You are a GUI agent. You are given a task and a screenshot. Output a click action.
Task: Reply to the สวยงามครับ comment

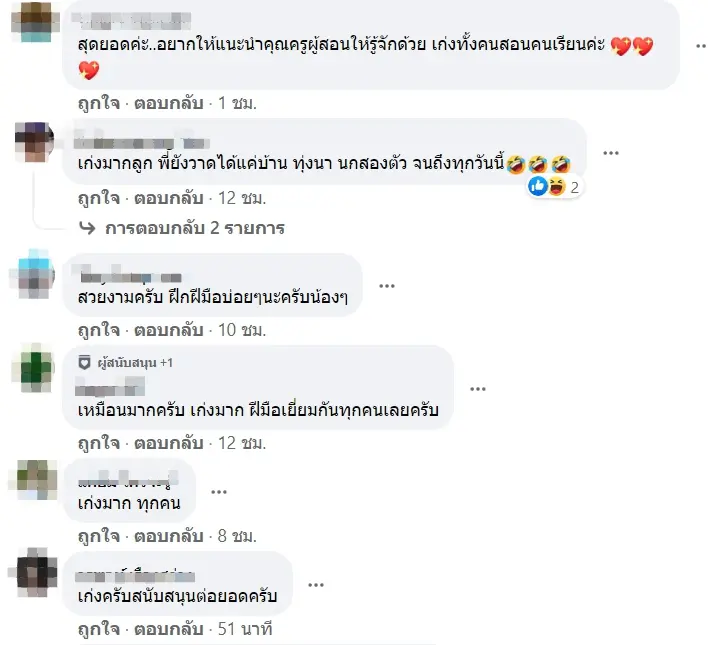click(168, 330)
